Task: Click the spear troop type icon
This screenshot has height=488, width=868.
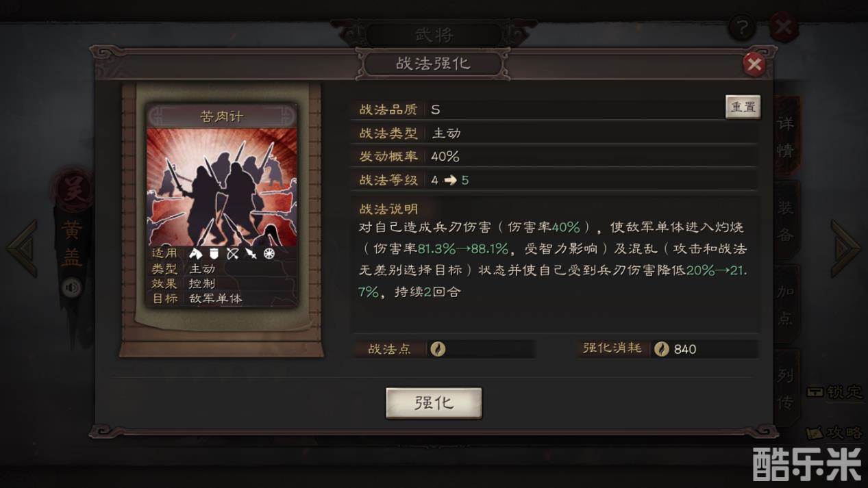Action: [251, 254]
